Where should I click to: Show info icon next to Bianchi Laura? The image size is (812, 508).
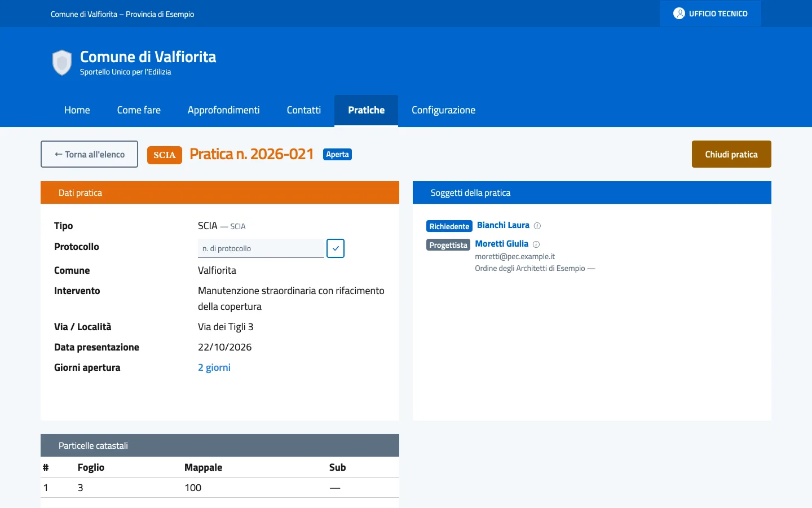tap(537, 226)
